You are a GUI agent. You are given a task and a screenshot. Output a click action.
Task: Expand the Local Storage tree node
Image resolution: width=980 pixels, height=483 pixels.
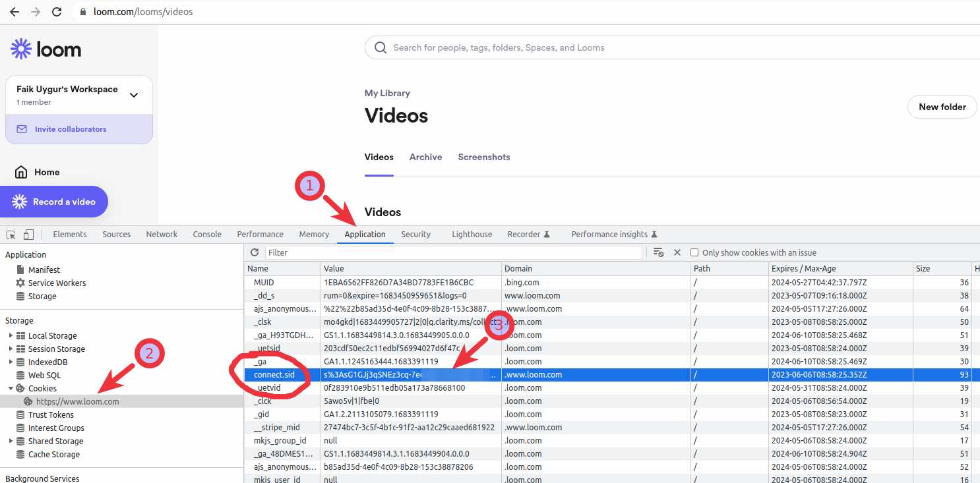(11, 335)
